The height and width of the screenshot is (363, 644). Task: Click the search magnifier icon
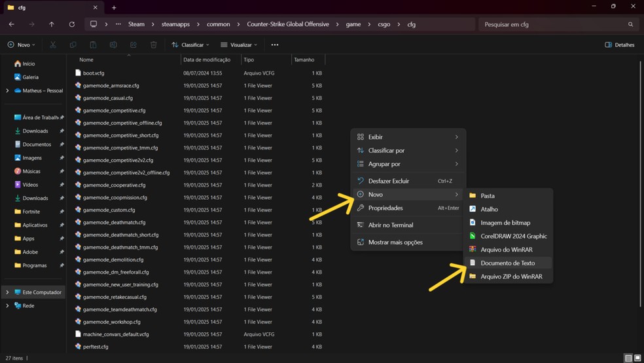(x=630, y=24)
